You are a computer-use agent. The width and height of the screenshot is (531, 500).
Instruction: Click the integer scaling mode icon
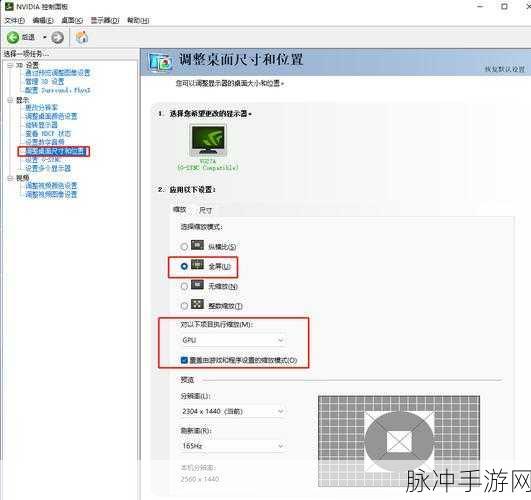tap(197, 304)
